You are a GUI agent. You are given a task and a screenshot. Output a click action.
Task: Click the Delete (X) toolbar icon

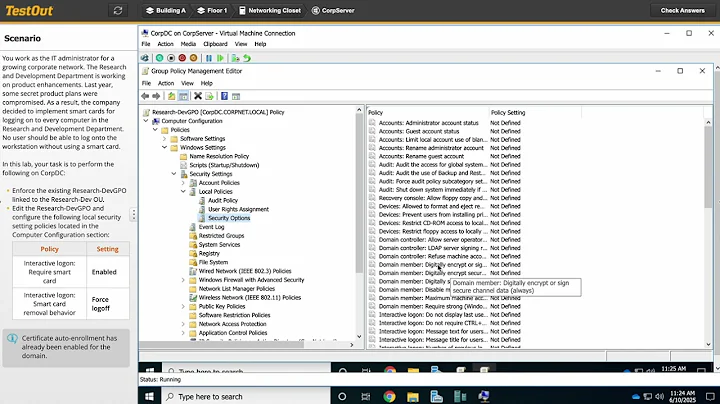point(198,96)
